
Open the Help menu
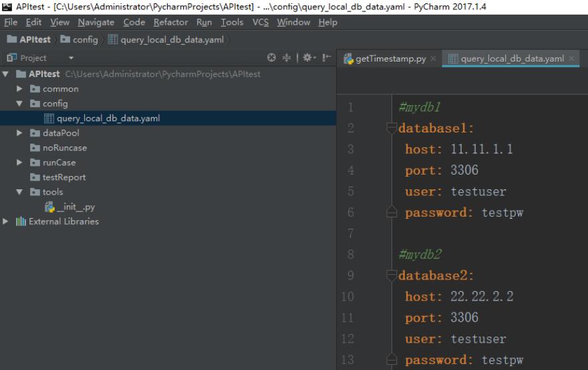tap(328, 22)
